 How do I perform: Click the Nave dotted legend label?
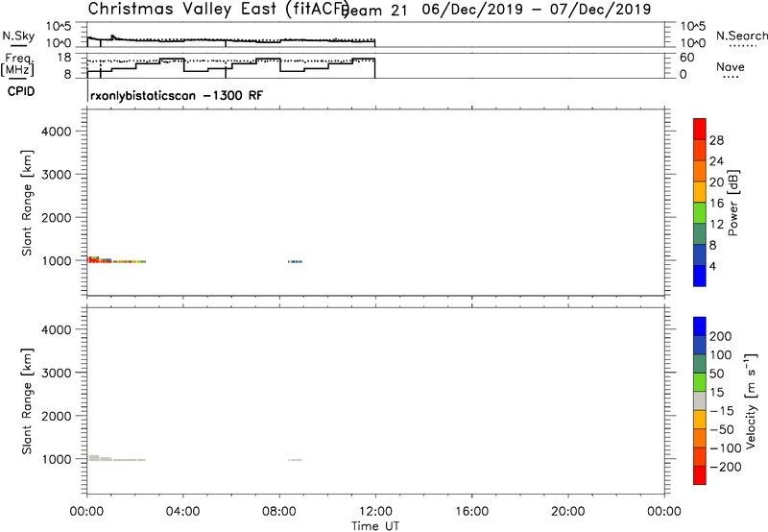pos(731,67)
